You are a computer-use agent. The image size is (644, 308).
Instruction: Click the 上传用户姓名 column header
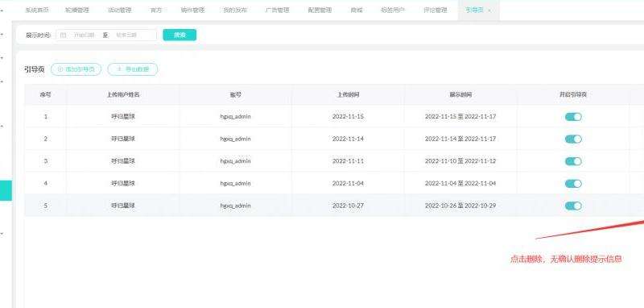(123, 94)
